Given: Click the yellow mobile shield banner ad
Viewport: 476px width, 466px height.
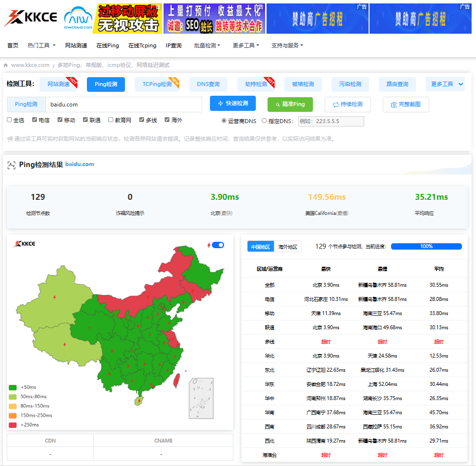Looking at the screenshot, I should (127, 19).
